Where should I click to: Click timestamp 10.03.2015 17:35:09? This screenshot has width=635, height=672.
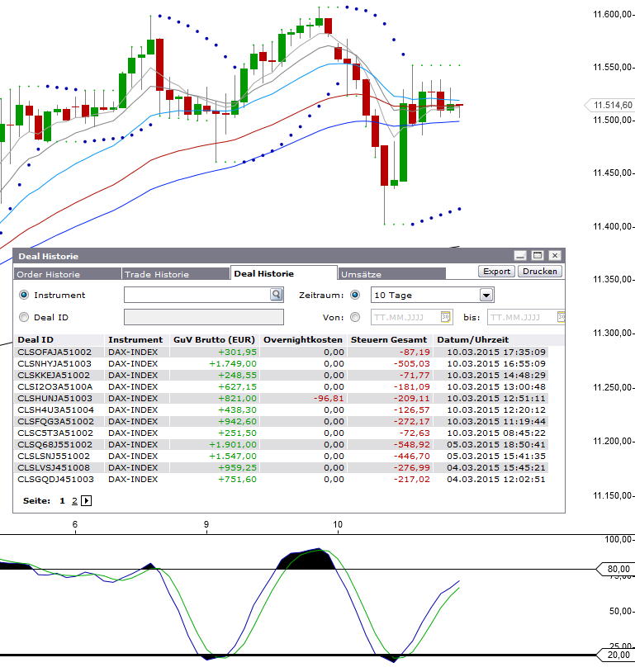coord(496,352)
